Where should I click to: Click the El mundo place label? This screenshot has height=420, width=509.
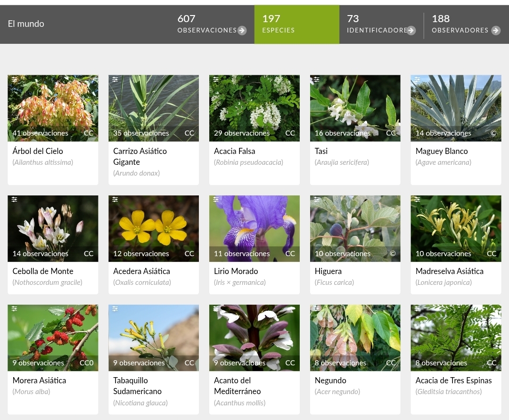[x=26, y=24]
